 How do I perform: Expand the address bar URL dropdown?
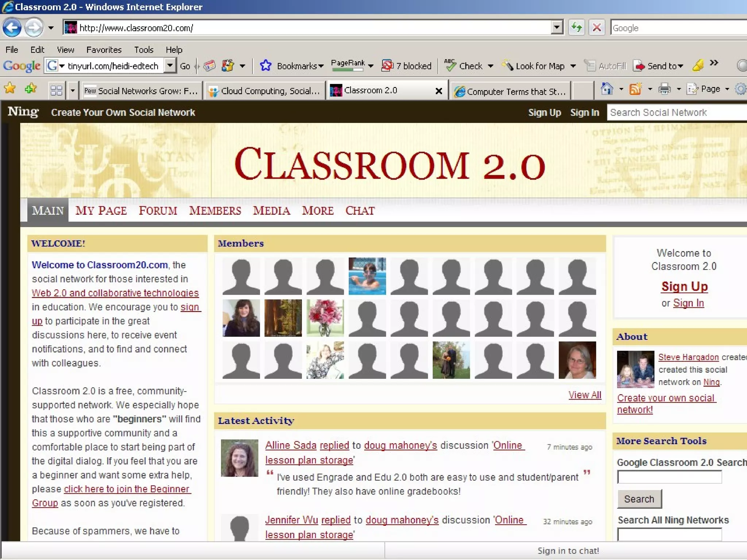pyautogui.click(x=557, y=28)
